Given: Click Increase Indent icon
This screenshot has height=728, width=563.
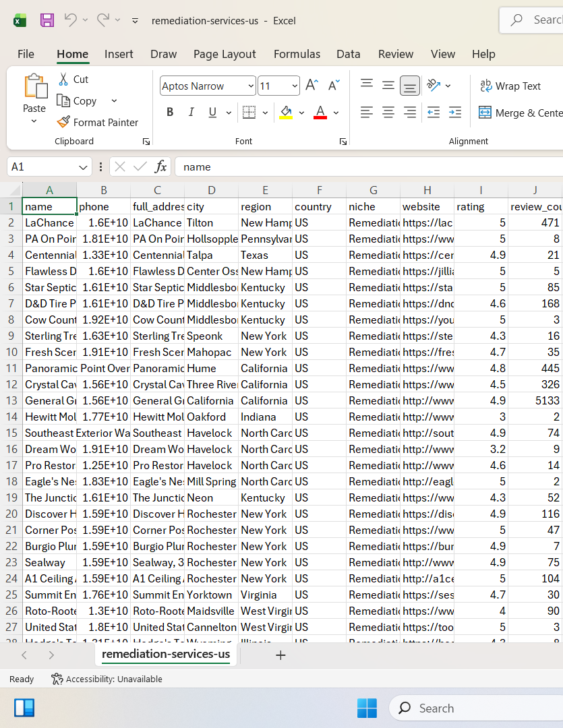Looking at the screenshot, I should [455, 112].
